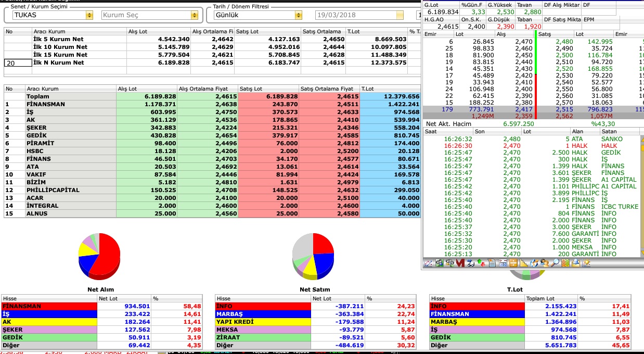Click the green-background people group icon
Image resolution: width=644 pixels, height=354 pixels.
coord(440,263)
